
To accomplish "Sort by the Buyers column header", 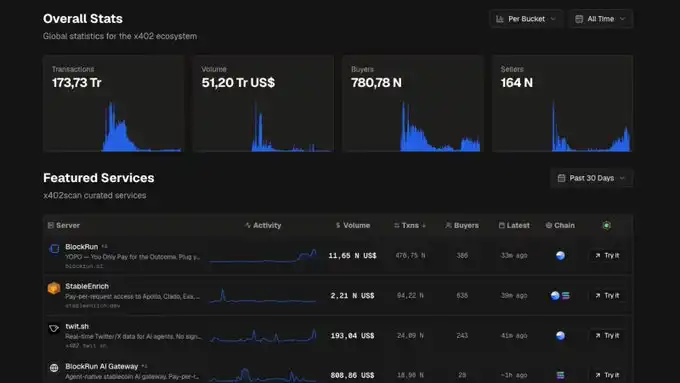I will tap(462, 226).
